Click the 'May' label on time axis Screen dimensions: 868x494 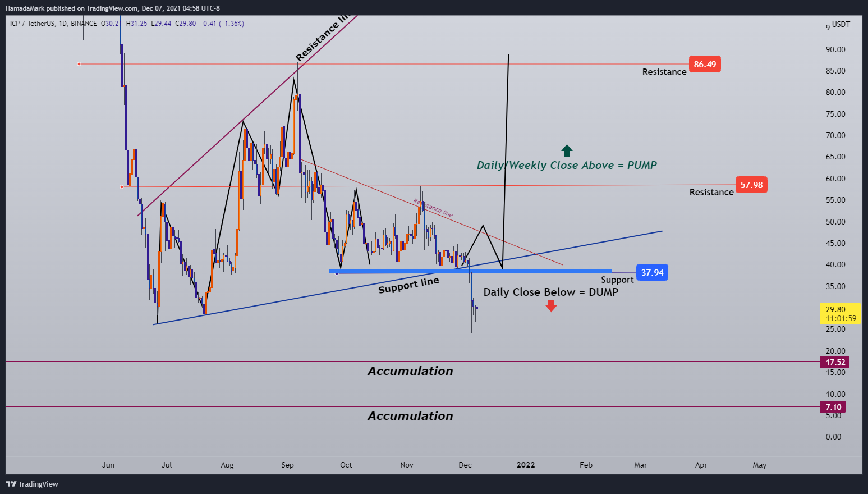point(760,465)
